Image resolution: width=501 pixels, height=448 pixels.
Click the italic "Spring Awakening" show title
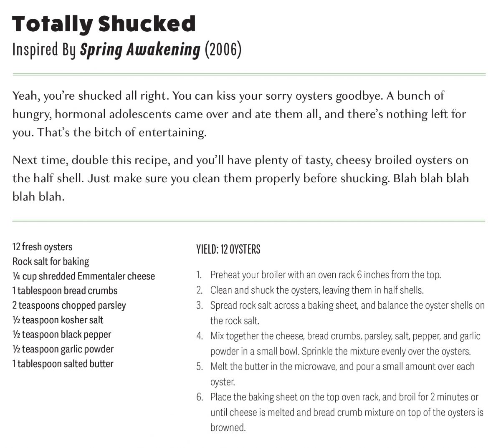click(x=140, y=50)
